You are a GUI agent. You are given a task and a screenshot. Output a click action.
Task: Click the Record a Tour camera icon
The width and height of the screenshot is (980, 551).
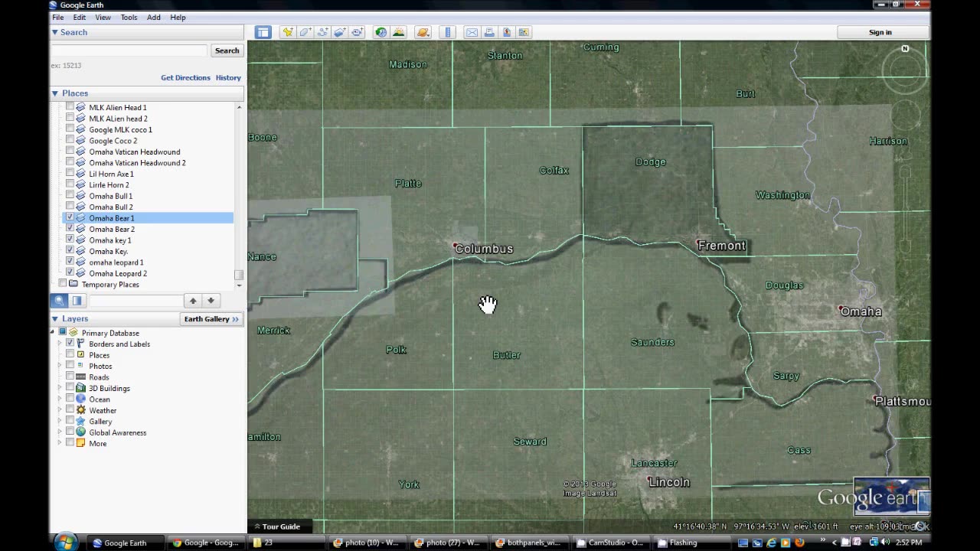coord(358,32)
